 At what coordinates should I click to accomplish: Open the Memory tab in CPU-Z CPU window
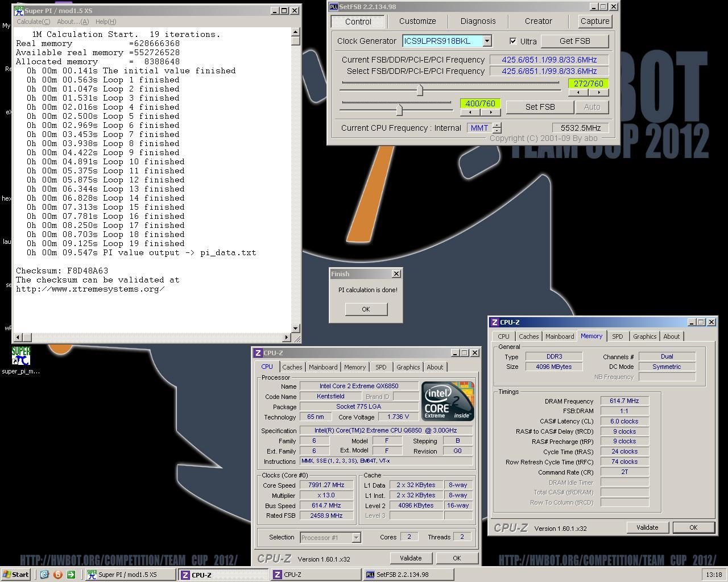[355, 367]
